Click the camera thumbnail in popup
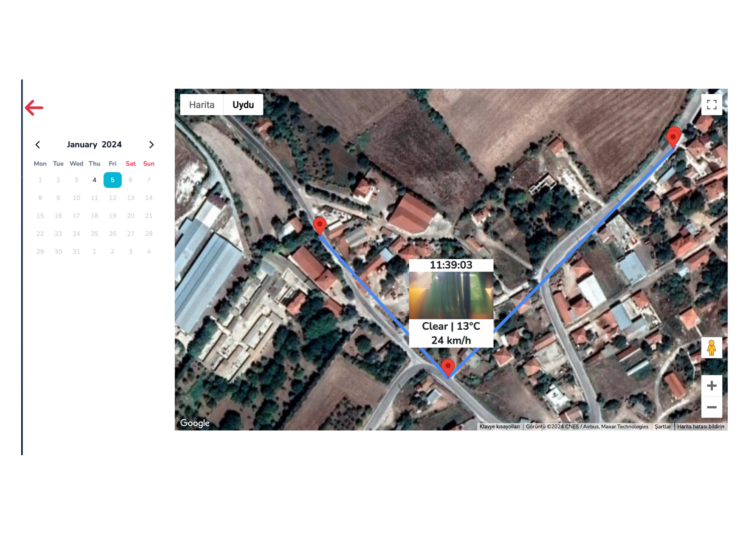The image size is (756, 534). coord(451,295)
